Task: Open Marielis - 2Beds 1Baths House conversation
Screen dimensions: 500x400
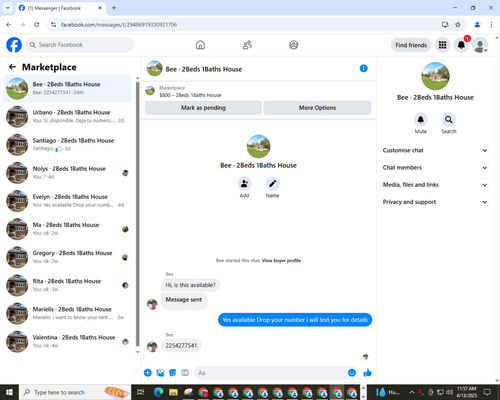Action: coord(67,313)
